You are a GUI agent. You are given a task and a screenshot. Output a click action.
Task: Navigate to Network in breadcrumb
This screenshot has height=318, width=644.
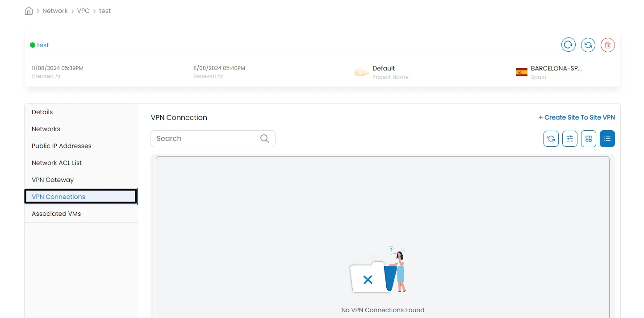tap(55, 11)
